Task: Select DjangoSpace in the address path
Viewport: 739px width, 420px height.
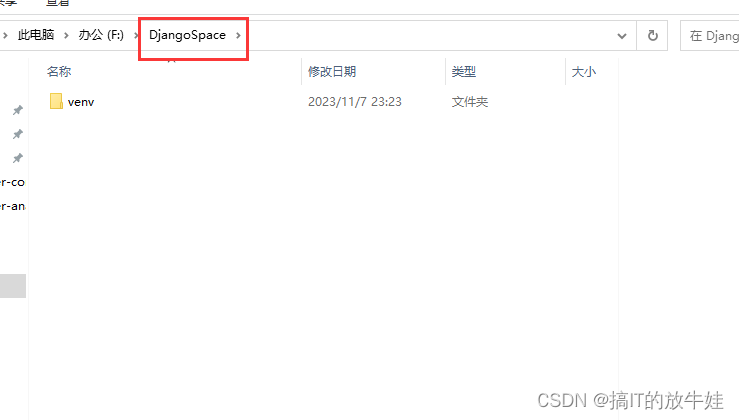Action: pos(187,35)
